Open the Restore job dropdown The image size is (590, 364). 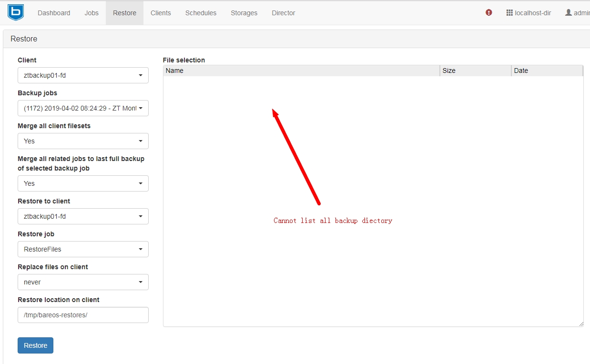[x=83, y=249]
